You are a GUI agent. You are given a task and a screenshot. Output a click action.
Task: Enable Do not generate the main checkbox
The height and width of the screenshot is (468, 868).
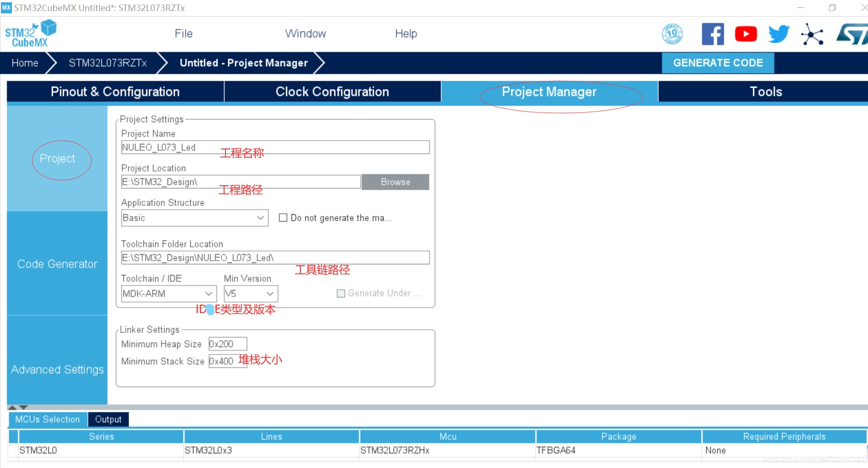tap(283, 217)
